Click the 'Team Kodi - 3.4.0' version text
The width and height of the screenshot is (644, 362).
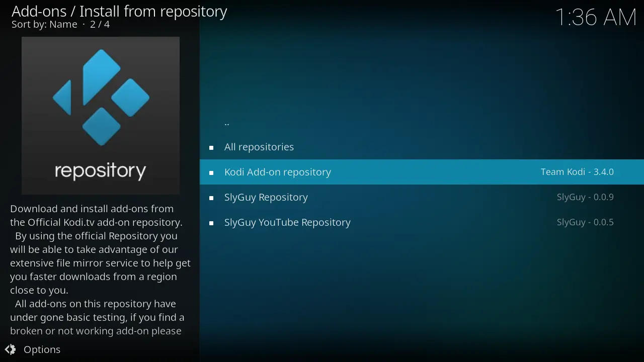point(577,172)
